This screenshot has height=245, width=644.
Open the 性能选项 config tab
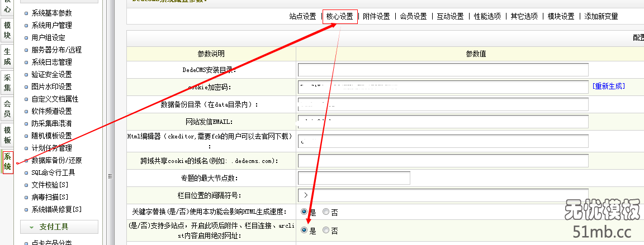coord(487,17)
